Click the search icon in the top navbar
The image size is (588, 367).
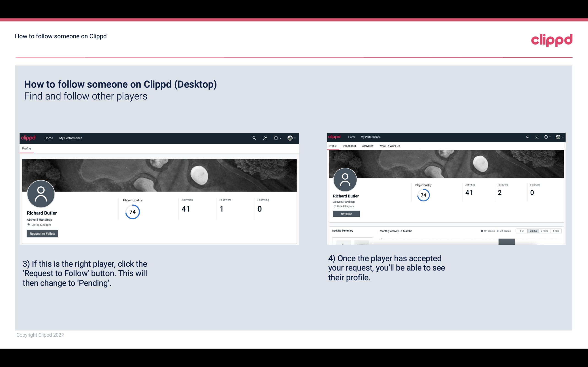(254, 138)
